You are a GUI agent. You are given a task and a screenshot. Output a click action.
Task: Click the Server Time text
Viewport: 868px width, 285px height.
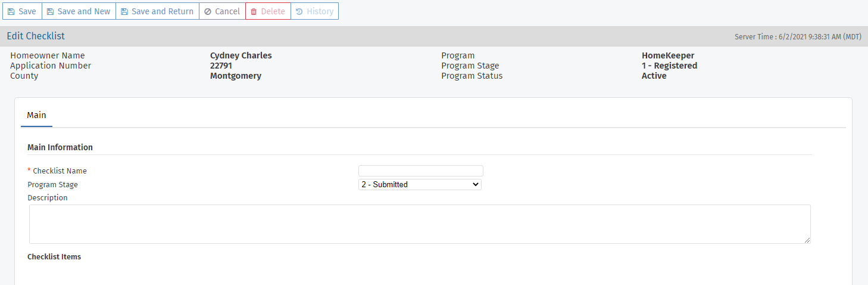(x=798, y=37)
